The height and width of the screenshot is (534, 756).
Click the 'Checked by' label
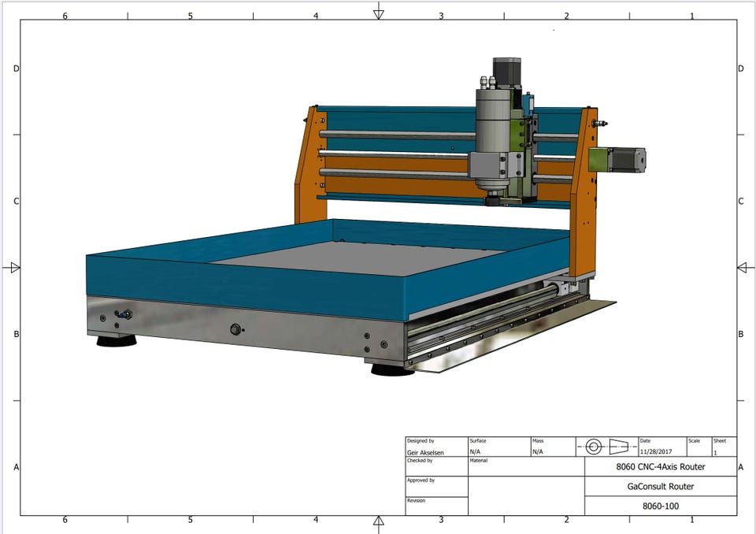[420, 461]
